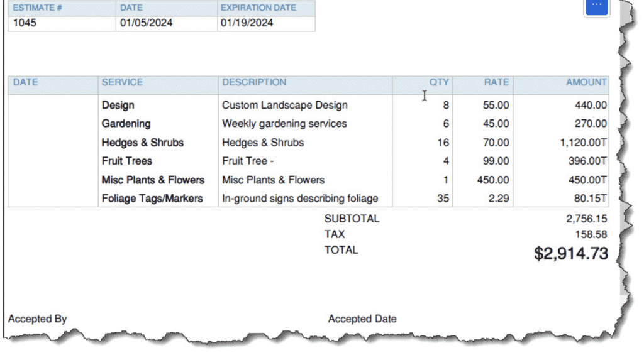Click the Accepted By label
Image resolution: width=644 pixels, height=360 pixels.
point(37,319)
